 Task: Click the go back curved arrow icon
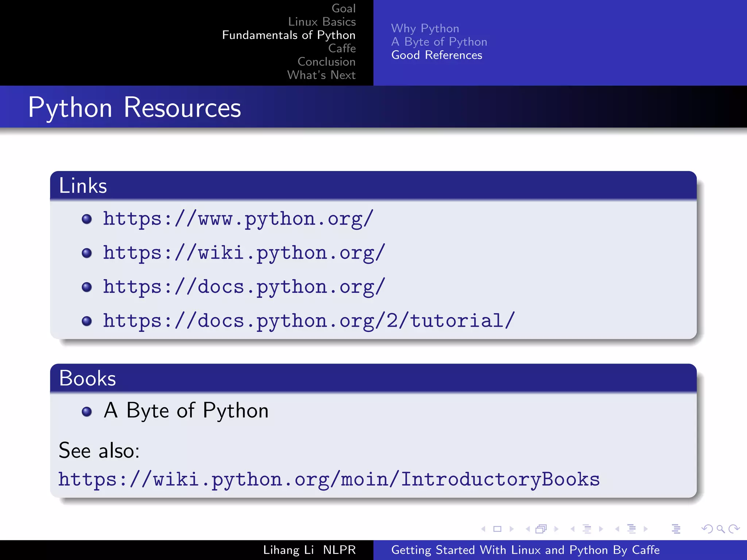707,529
